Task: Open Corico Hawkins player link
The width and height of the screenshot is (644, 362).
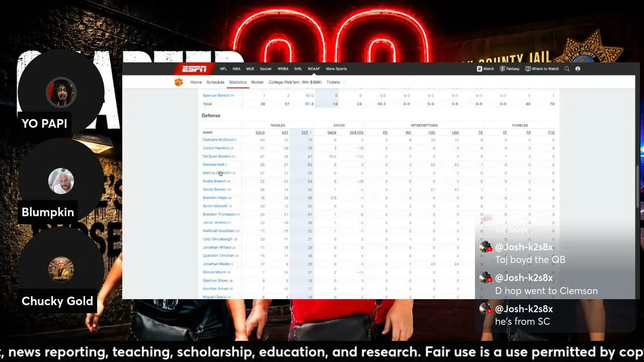Action: pyautogui.click(x=215, y=148)
